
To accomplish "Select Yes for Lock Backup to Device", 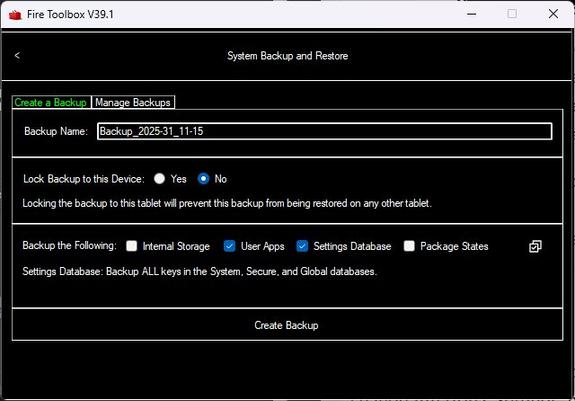I will (160, 179).
